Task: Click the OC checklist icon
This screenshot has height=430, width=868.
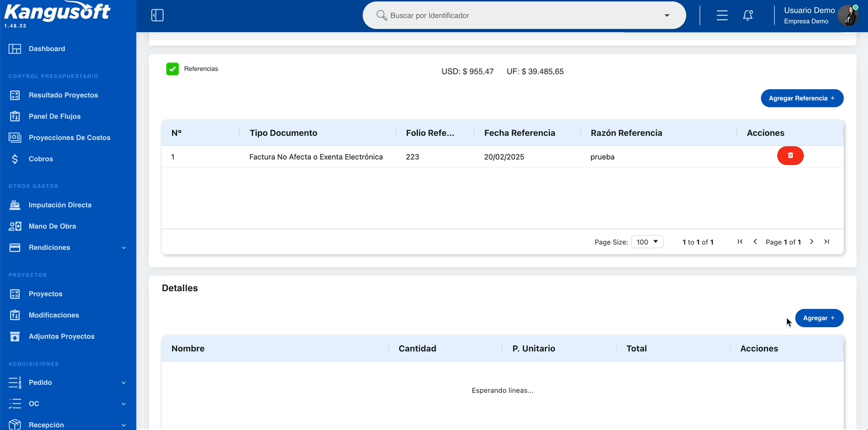Action: click(x=15, y=403)
